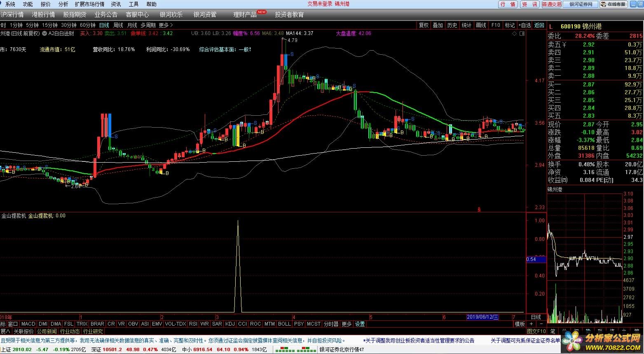Click the A2白白送财 indicator circle icon
This screenshot has height=354, width=644.
[x=44, y=33]
